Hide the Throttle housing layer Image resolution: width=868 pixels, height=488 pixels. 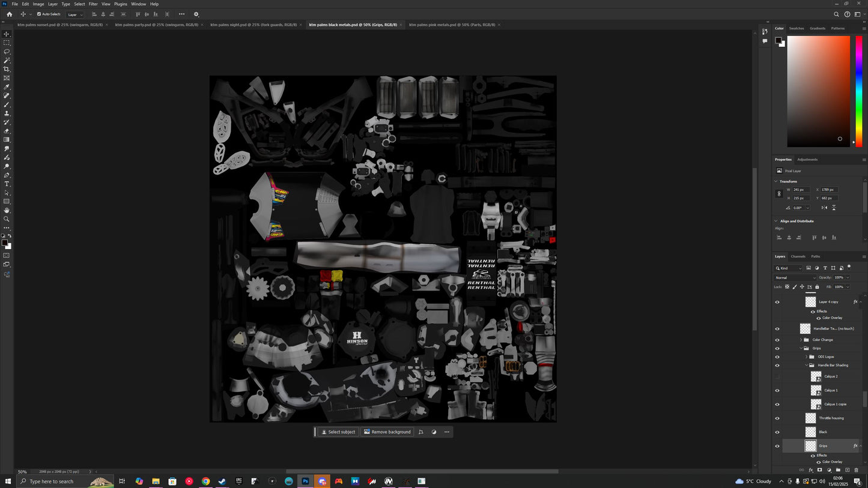[x=777, y=418]
